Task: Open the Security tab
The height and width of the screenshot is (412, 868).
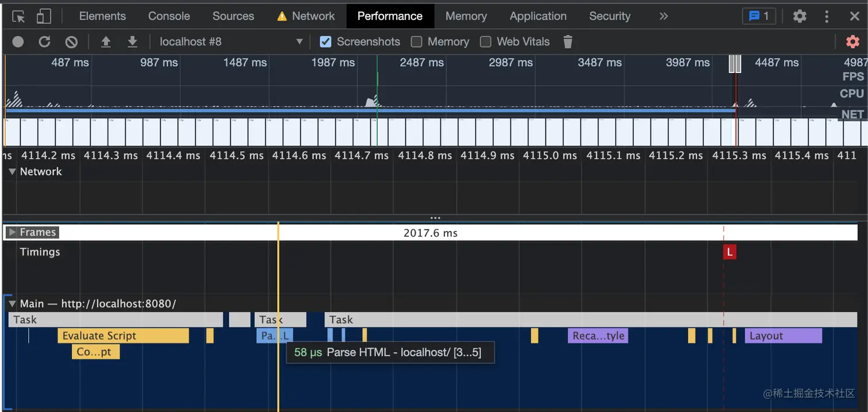Action: point(610,16)
